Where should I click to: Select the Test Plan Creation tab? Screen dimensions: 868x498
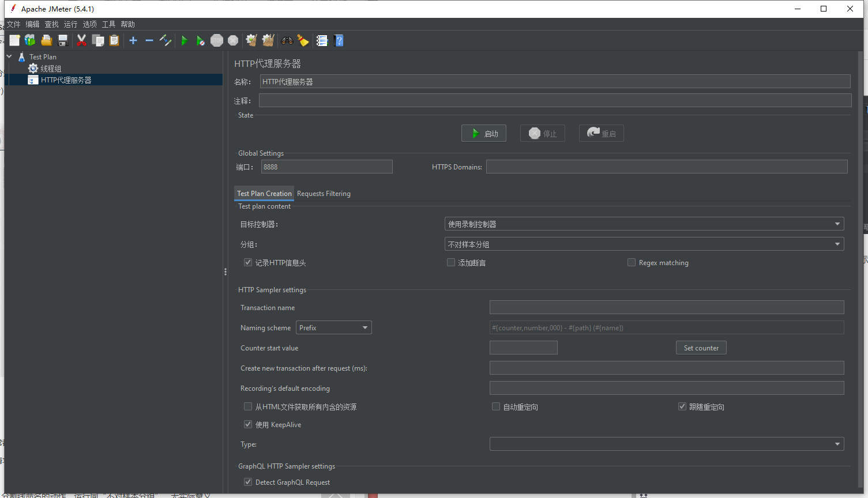pos(264,194)
